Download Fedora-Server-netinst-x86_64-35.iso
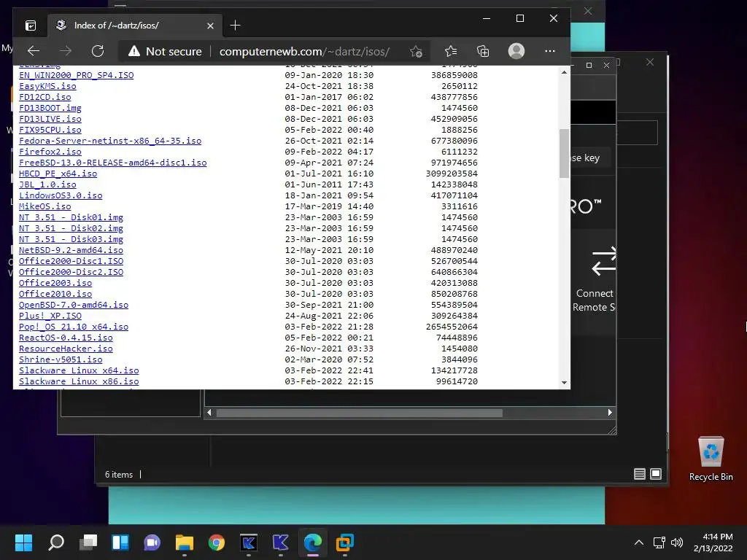Screen dimensions: 747x560 (110, 141)
